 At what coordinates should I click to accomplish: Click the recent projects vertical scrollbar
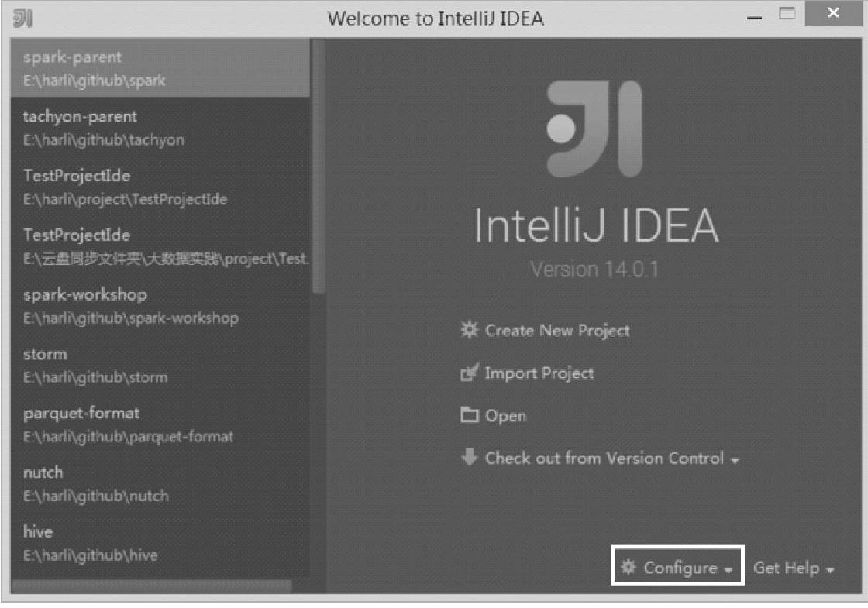point(318,166)
